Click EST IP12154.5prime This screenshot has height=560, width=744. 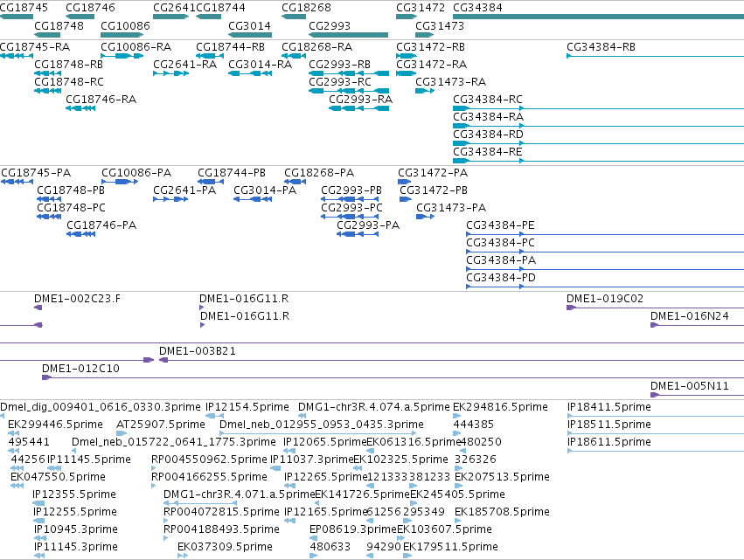coord(247,407)
